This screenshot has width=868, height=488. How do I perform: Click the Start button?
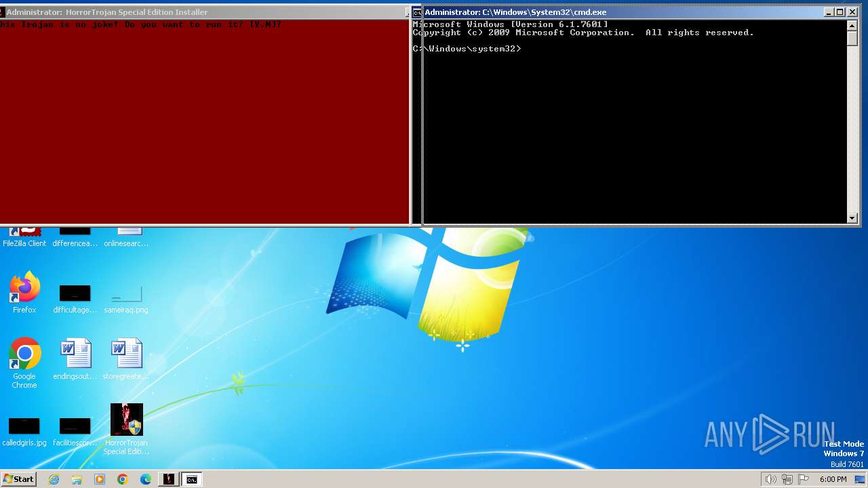tap(18, 479)
